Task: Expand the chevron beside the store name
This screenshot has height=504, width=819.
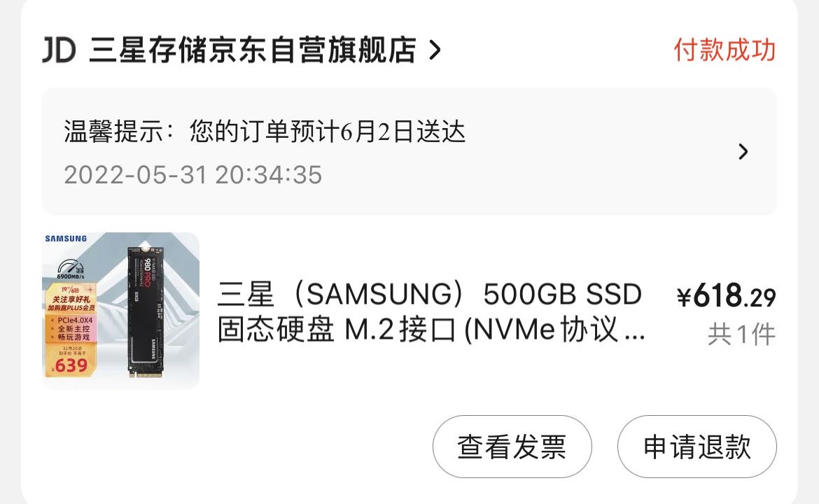Action: (x=435, y=50)
